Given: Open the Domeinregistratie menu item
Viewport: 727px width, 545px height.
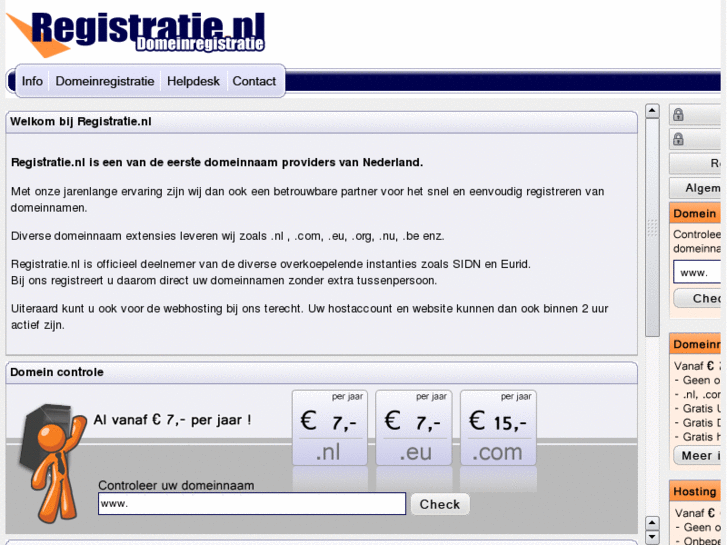Looking at the screenshot, I should click(105, 81).
